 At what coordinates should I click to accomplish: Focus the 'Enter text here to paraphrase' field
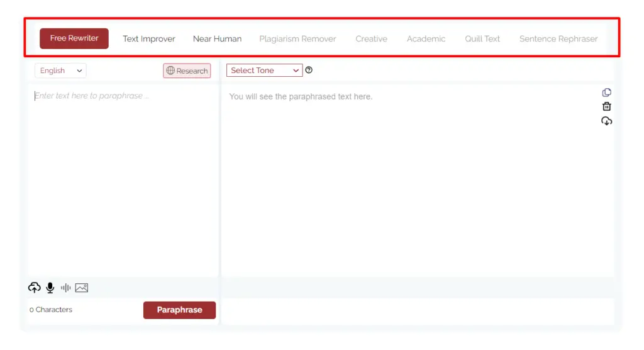(123, 181)
